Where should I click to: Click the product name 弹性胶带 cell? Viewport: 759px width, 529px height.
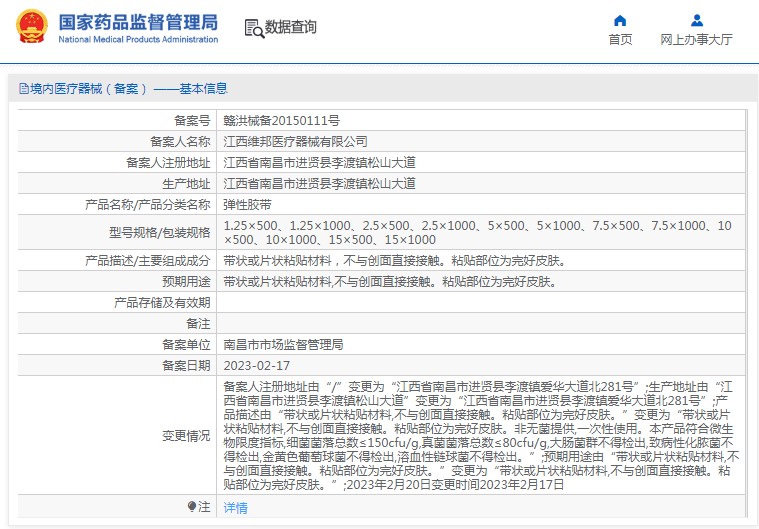[x=246, y=204]
